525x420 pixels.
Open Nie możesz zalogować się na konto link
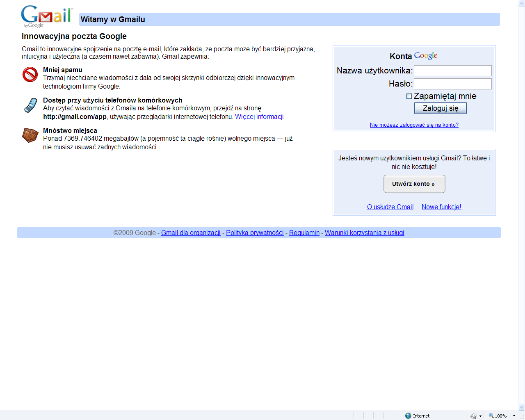tap(414, 125)
